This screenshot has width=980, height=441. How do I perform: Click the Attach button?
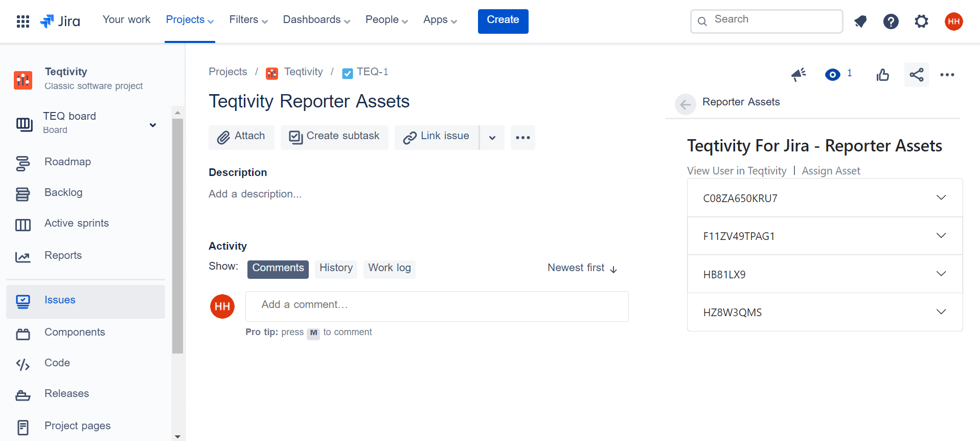[x=241, y=138]
